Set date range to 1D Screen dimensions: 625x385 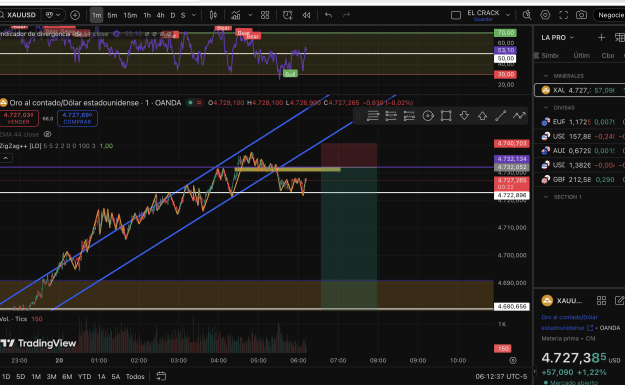pos(6,377)
